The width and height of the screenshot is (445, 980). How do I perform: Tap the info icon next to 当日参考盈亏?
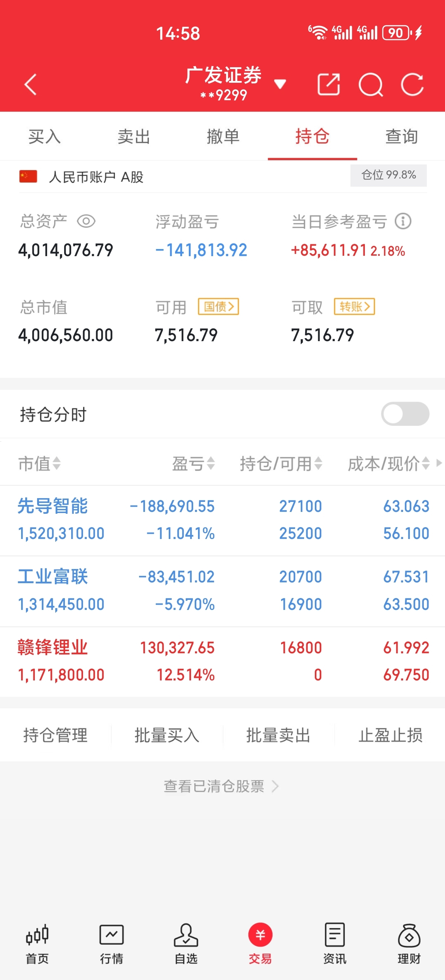tap(403, 221)
